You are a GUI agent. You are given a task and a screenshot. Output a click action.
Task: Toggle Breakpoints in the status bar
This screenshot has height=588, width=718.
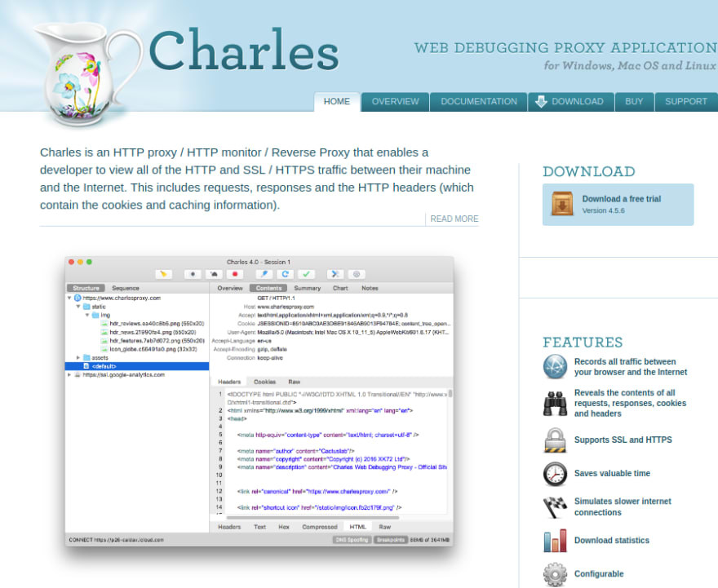click(391, 540)
